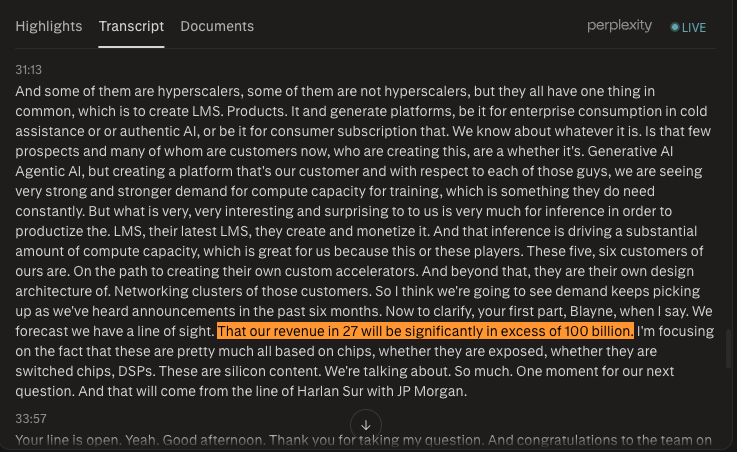This screenshot has width=737, height=452.
Task: Click the words 'Now to clarify, your first part, Blayne'
Action: (500, 312)
